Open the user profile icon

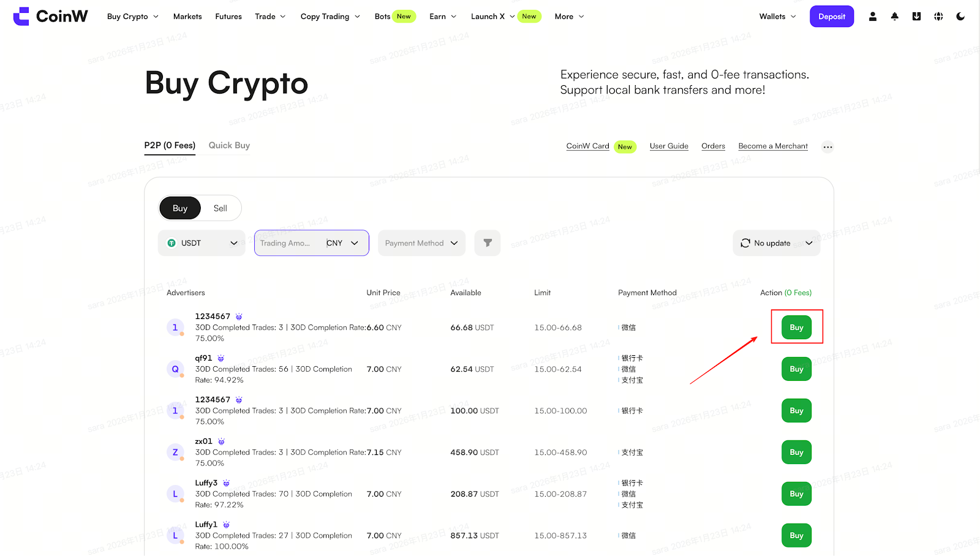coord(872,17)
